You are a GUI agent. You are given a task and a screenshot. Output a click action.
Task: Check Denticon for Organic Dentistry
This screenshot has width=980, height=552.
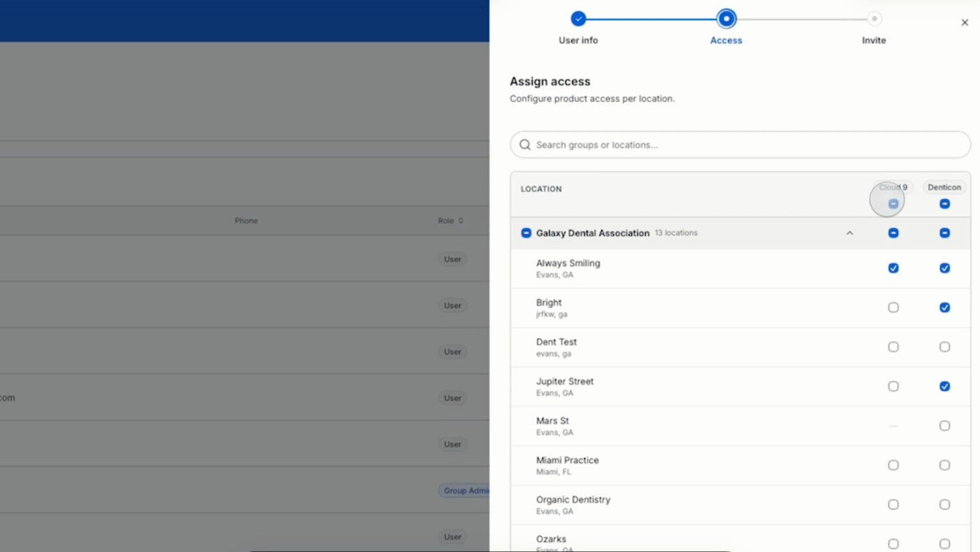click(x=944, y=504)
